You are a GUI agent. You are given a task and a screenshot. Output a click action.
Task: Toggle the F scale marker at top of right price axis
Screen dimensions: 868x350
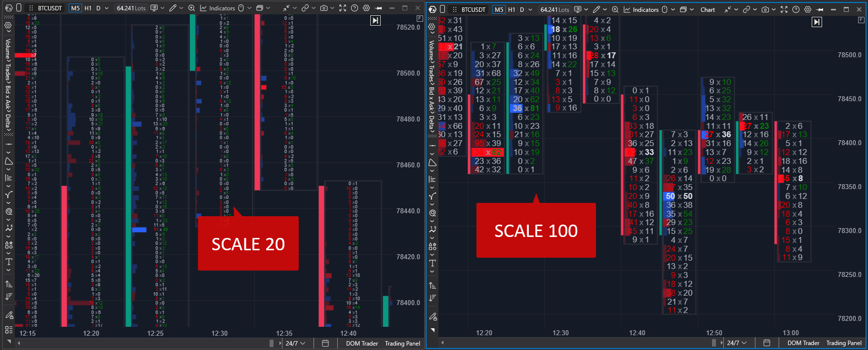862,20
